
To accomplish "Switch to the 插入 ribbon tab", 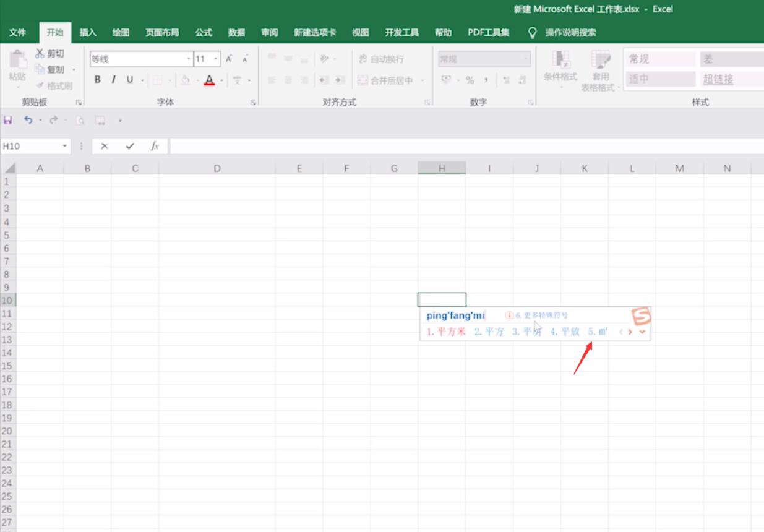I will coord(88,32).
